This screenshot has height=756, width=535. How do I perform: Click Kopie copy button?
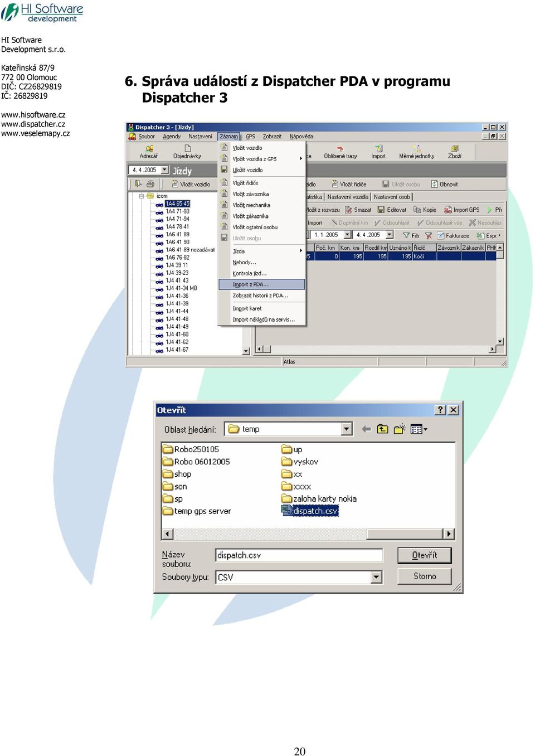(x=425, y=210)
